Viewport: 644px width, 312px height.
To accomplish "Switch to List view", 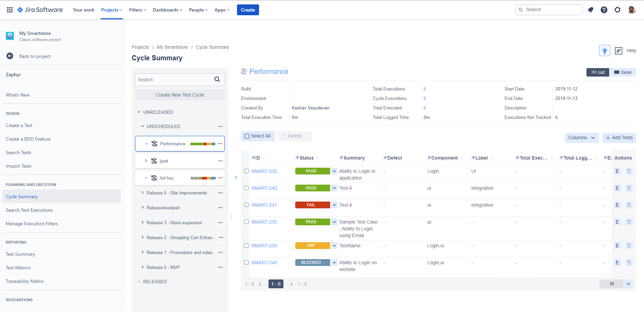I will point(598,72).
